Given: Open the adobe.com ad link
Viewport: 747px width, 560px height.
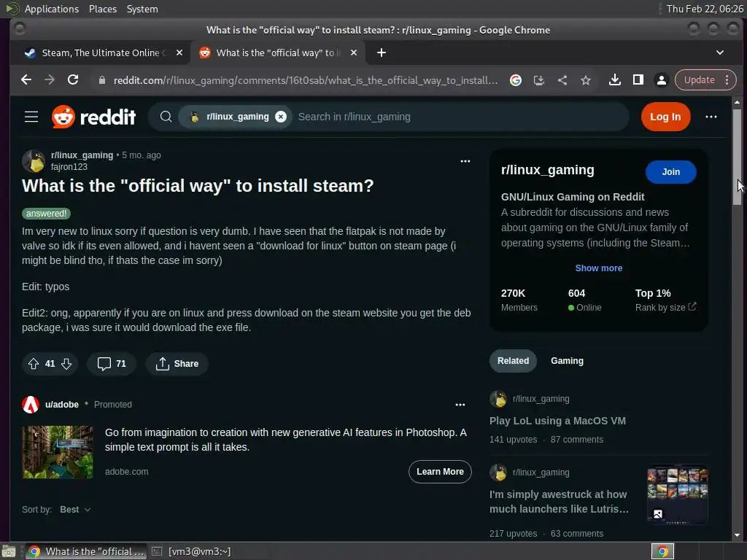Looking at the screenshot, I should pyautogui.click(x=127, y=472).
